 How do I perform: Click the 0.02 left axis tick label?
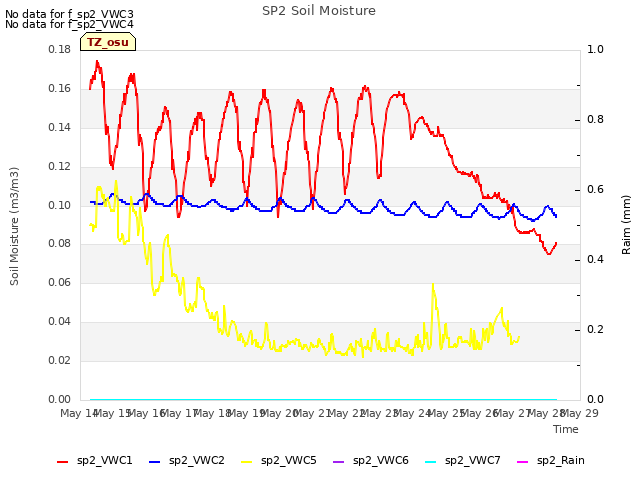(60, 360)
